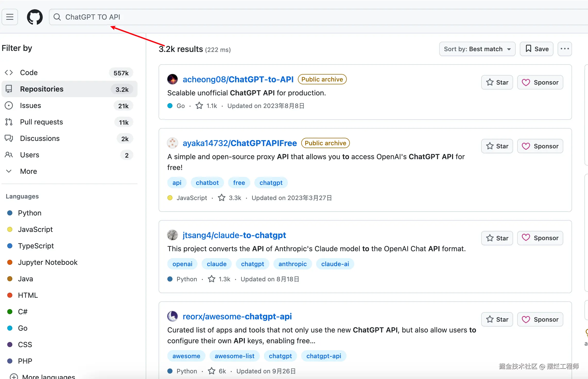Viewport: 588px width, 379px height.
Task: Star the reorx/awesome-chatgpt-api repository
Action: click(x=497, y=319)
